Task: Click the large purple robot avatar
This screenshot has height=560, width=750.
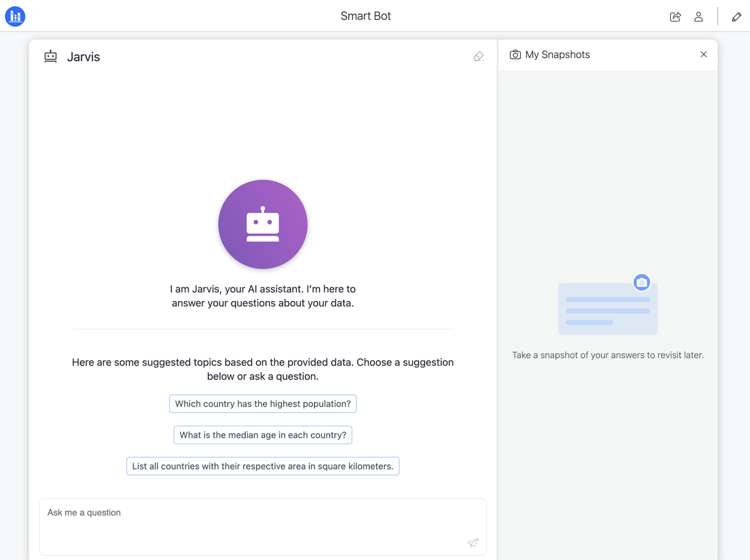Action: [x=262, y=224]
